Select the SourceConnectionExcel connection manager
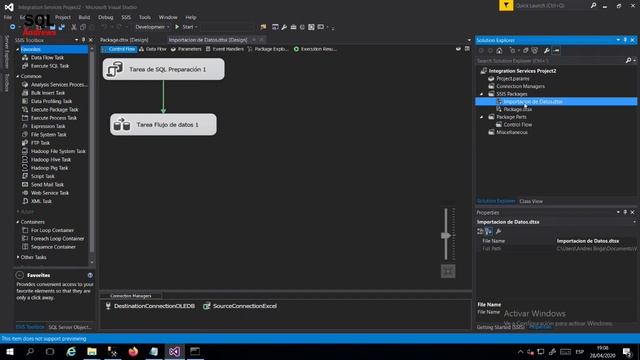 tap(240, 306)
